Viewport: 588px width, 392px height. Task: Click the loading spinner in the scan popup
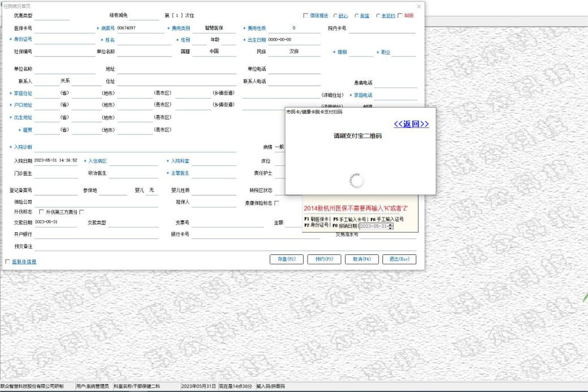coord(357,180)
